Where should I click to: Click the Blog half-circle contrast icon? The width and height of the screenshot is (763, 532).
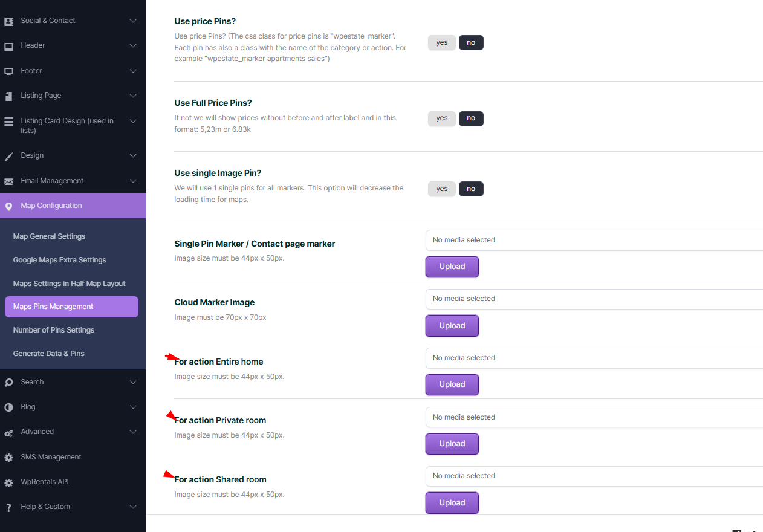(x=8, y=407)
